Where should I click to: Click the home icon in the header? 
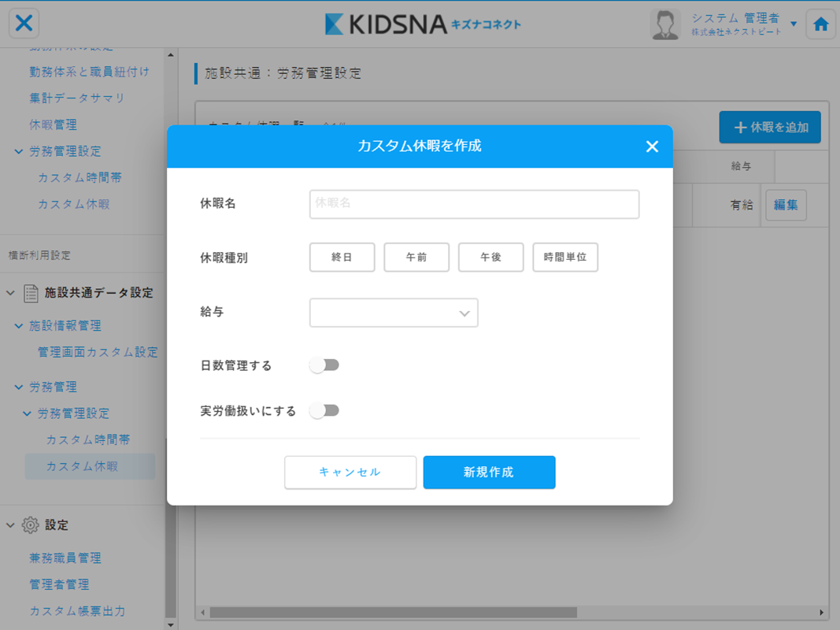point(821,24)
